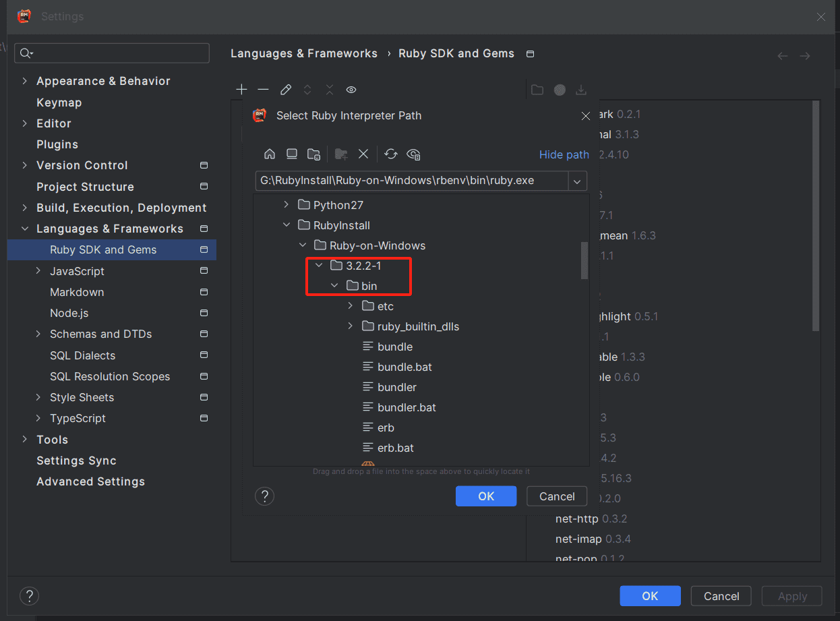This screenshot has height=621, width=840.
Task: Click the Settings search field
Action: (113, 53)
